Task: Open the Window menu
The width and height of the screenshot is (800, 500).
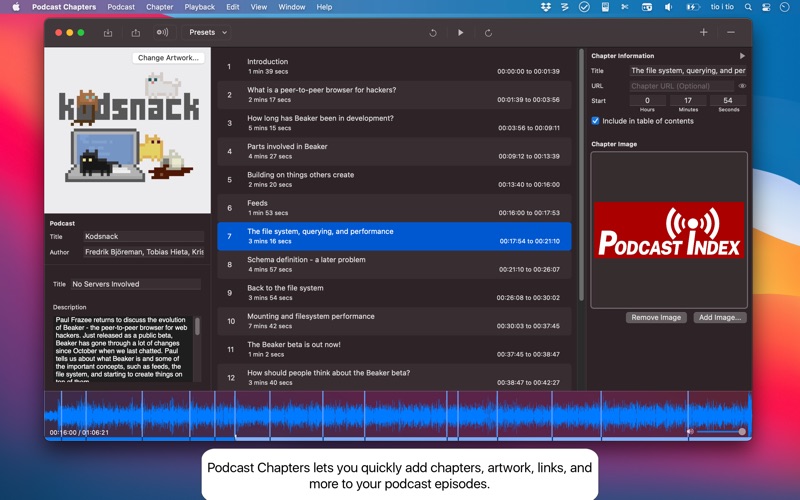Action: [292, 7]
